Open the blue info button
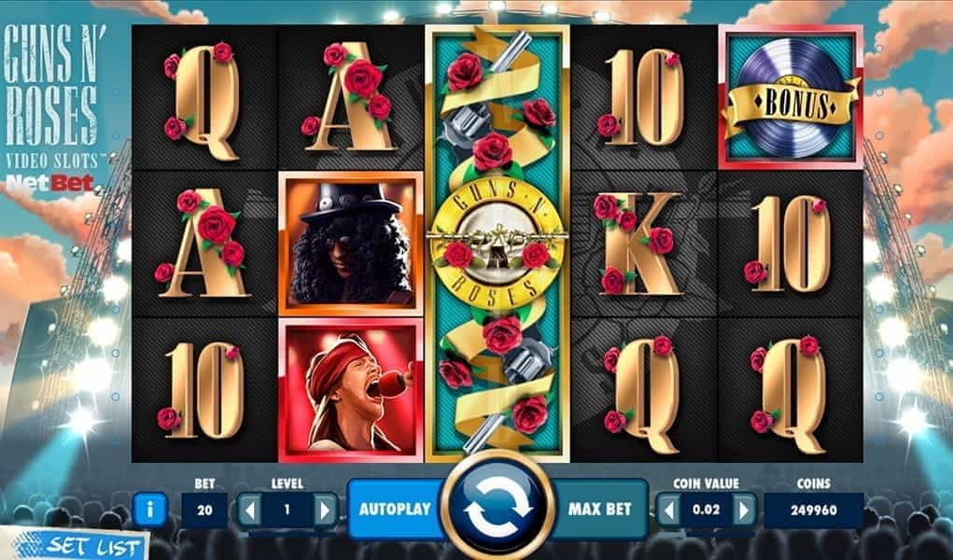 click(149, 510)
